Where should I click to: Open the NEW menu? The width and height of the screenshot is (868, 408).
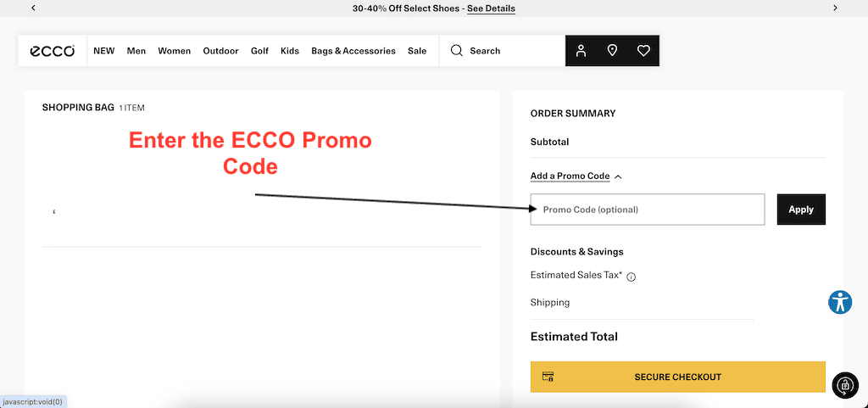(104, 51)
